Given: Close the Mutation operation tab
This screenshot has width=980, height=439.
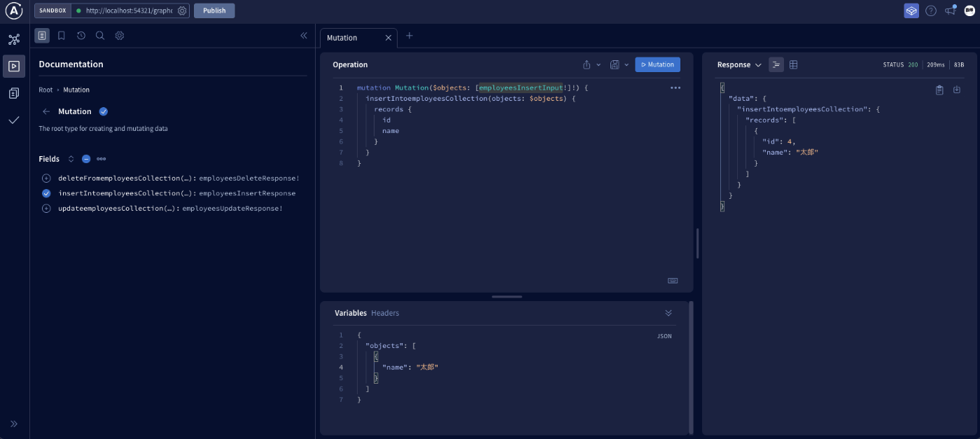Looking at the screenshot, I should (x=388, y=38).
